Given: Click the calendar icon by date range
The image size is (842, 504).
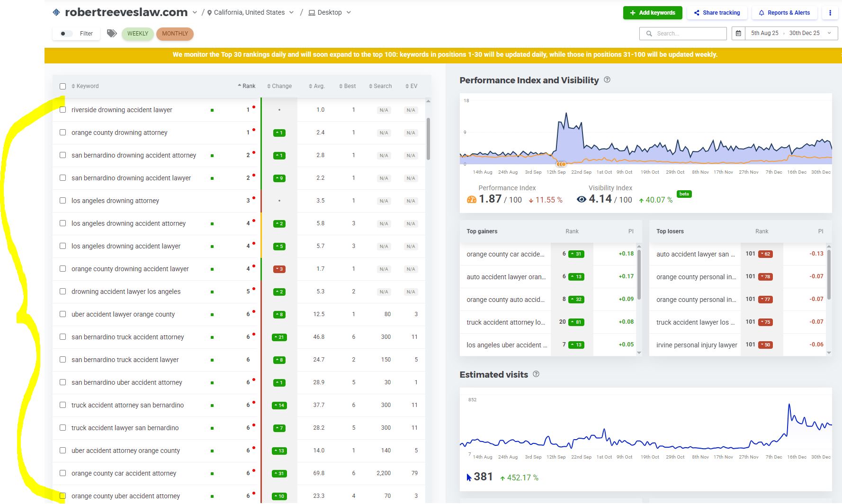Looking at the screenshot, I should 738,33.
